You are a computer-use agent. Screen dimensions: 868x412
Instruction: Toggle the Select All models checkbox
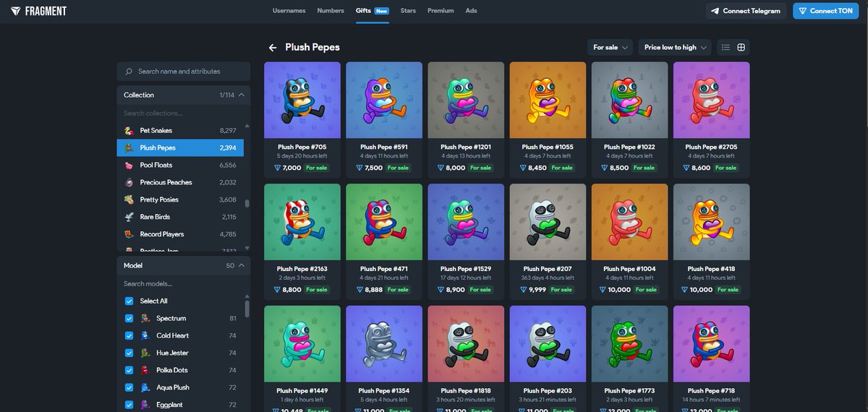(x=129, y=301)
